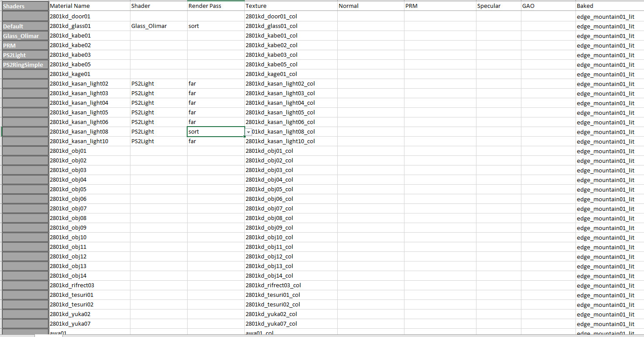Click the gray row selector beside 2801kd_kage01
Image resolution: width=644 pixels, height=337 pixels.
click(25, 74)
